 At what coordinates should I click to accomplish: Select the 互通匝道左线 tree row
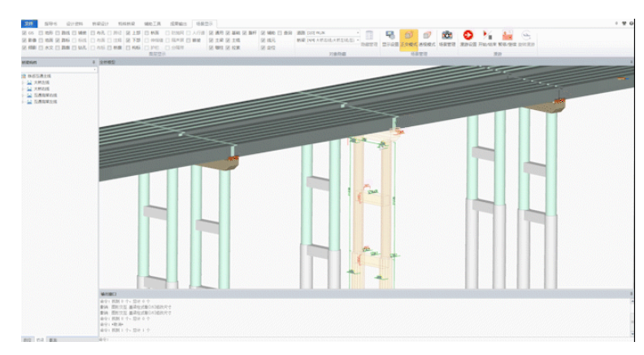tap(46, 102)
